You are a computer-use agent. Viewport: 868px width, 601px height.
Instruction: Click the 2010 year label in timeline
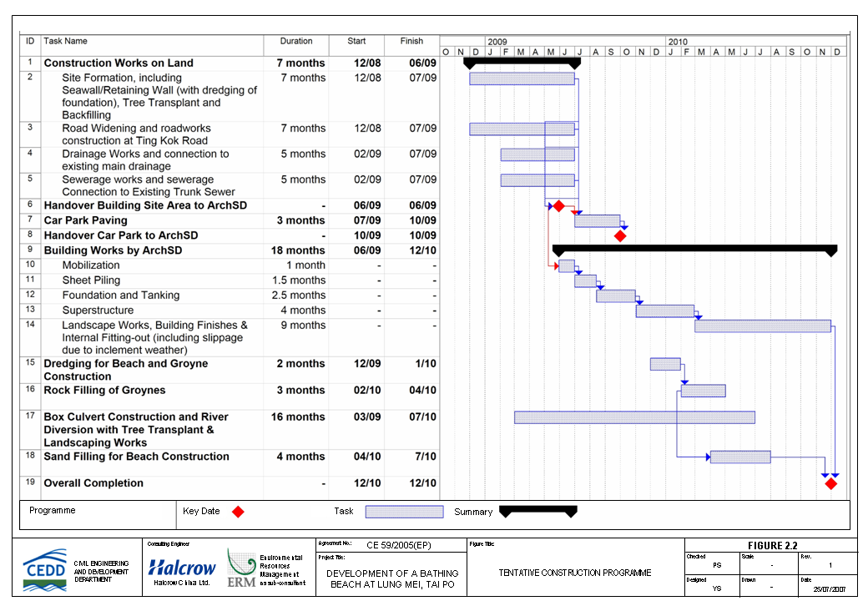pyautogui.click(x=678, y=42)
